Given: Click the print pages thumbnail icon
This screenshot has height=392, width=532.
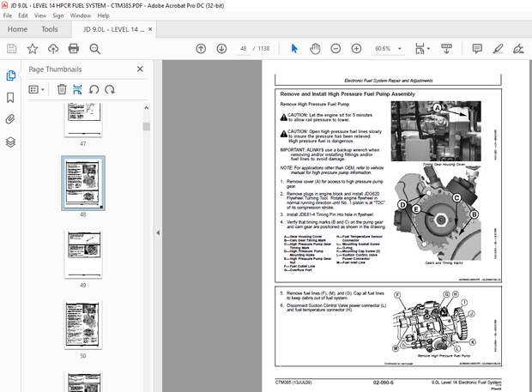Looking at the screenshot, I should 77,89.
